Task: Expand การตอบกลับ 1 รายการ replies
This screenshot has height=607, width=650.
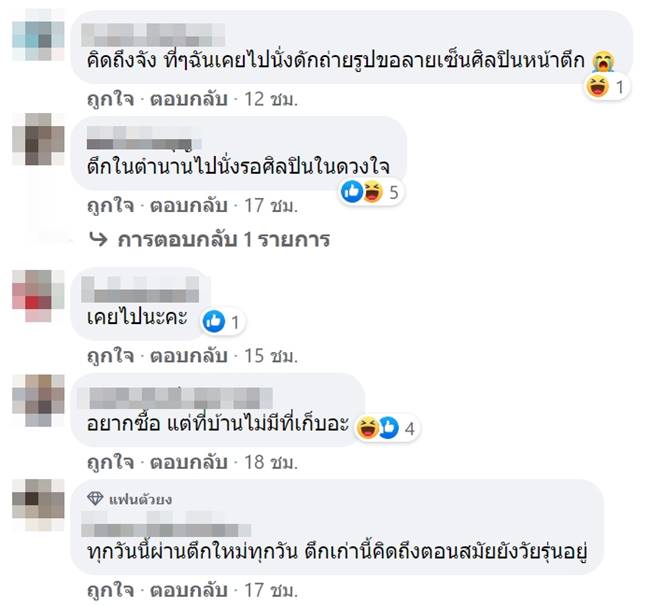Action: tap(223, 240)
